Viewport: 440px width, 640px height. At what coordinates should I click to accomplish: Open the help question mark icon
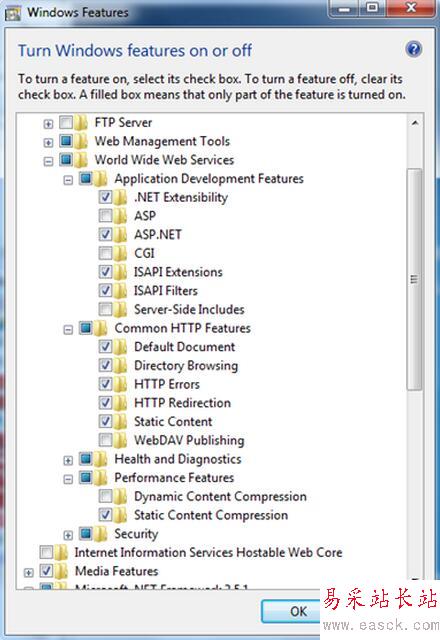pos(413,49)
